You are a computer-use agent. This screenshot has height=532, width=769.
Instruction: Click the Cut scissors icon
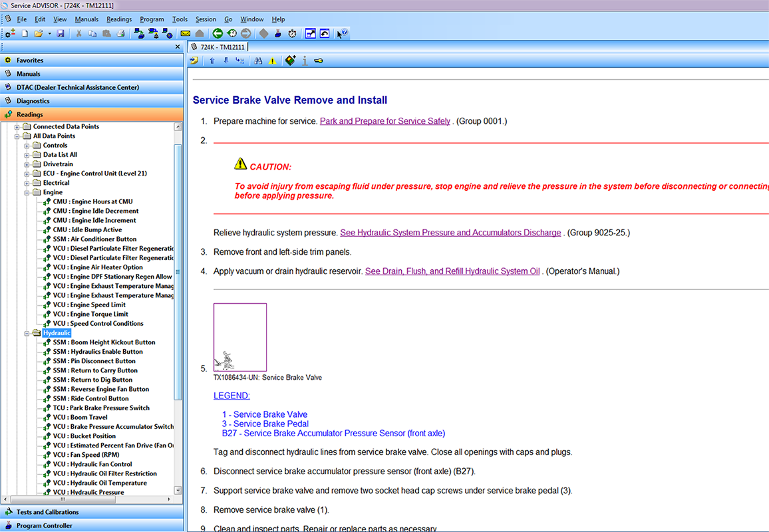78,33
